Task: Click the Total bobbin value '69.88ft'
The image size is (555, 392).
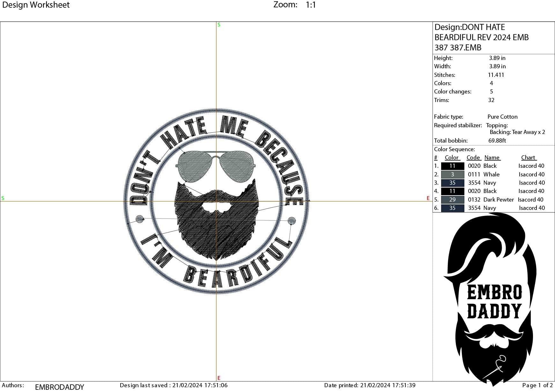Action: click(x=497, y=141)
